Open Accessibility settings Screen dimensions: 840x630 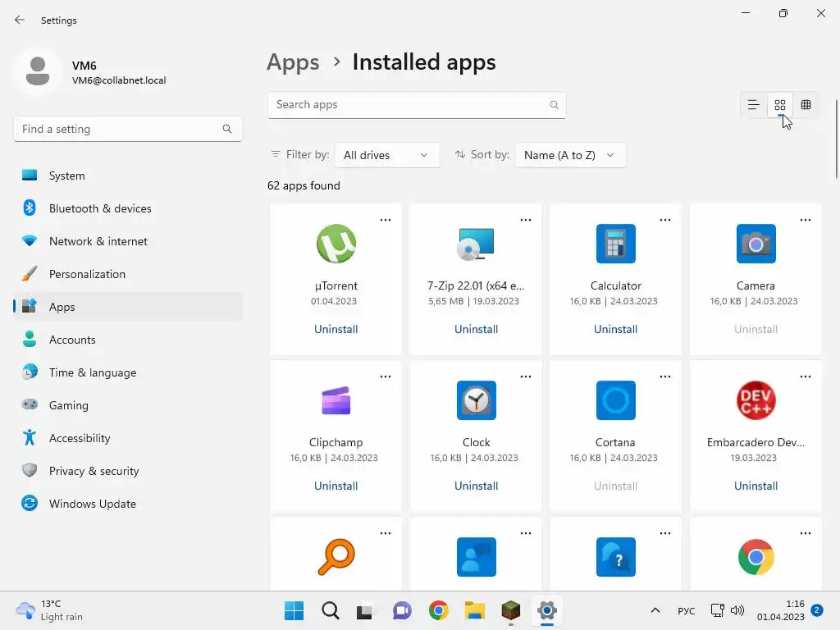tap(128, 438)
